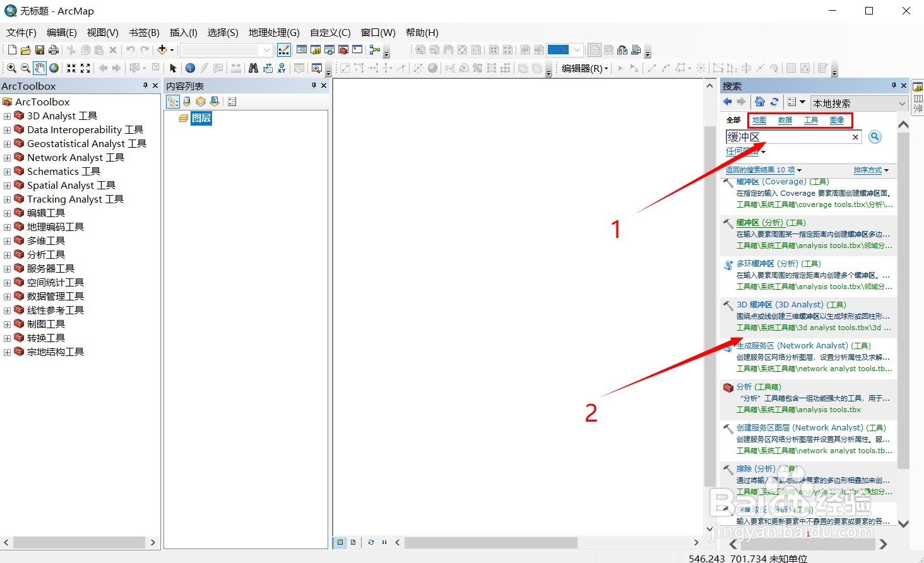This screenshot has width=924, height=563.
Task: Run search with magnifier button
Action: (x=875, y=137)
